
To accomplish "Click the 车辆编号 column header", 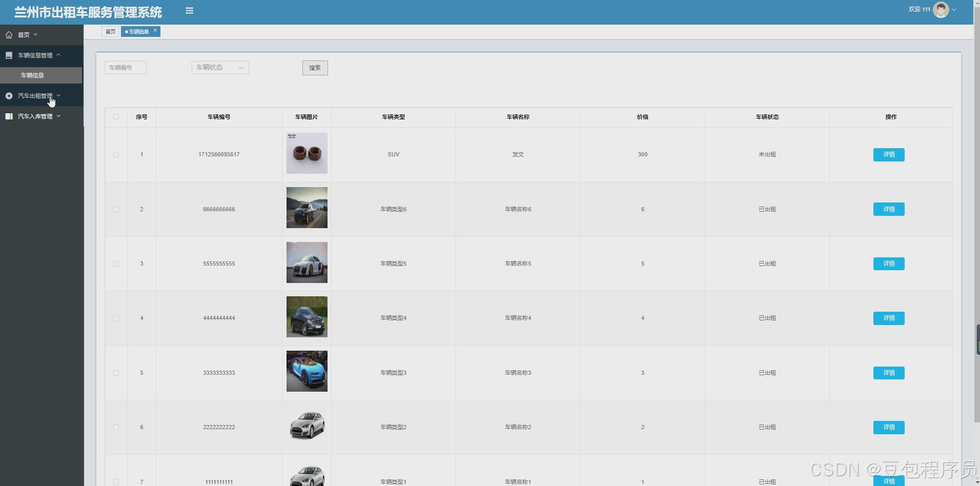I will [x=219, y=117].
